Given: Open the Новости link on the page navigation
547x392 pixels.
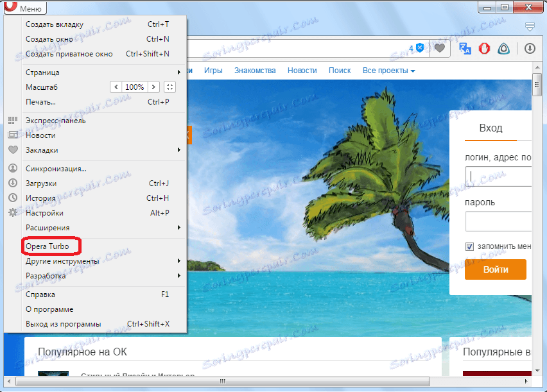Looking at the screenshot, I should (x=302, y=71).
